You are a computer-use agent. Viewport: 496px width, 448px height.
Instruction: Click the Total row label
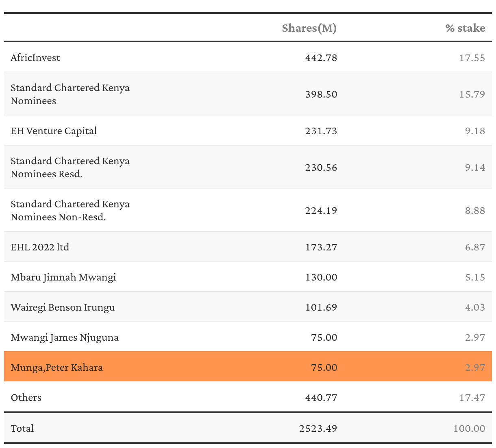pyautogui.click(x=22, y=428)
